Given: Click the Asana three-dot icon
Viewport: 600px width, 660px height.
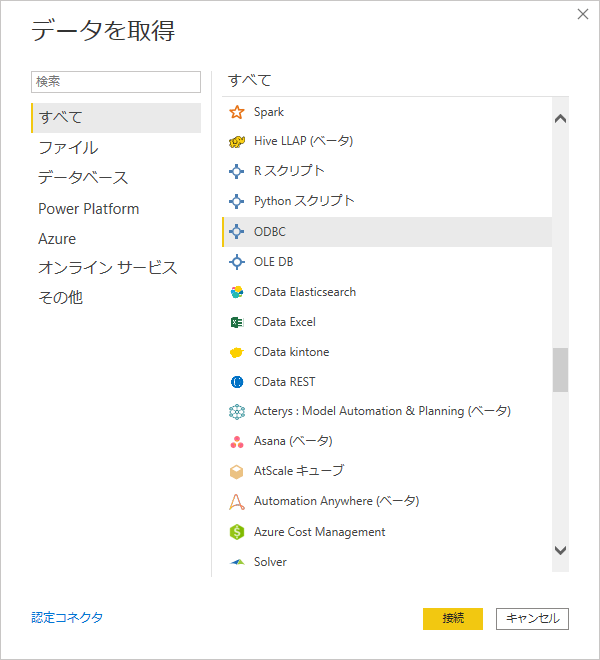Looking at the screenshot, I should (237, 442).
